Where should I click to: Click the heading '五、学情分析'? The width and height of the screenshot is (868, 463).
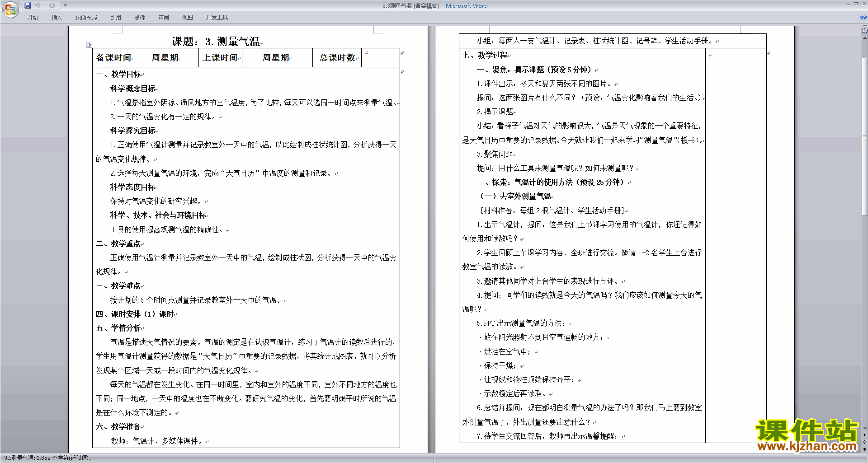coord(118,328)
